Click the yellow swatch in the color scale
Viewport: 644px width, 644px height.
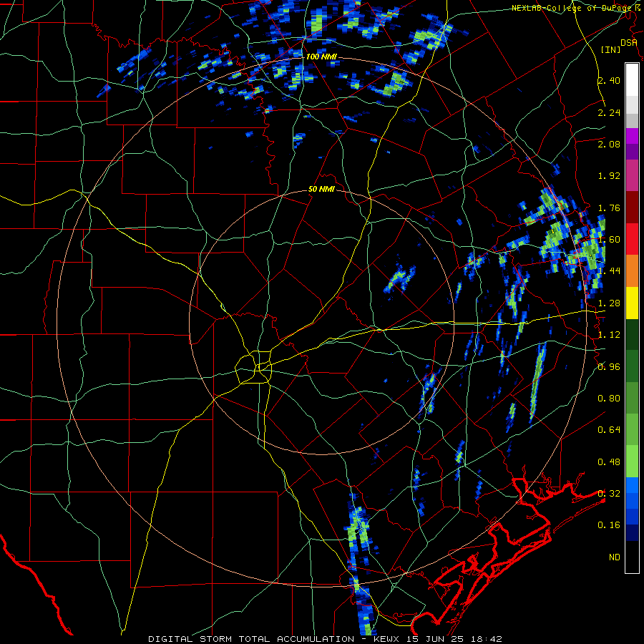632,303
